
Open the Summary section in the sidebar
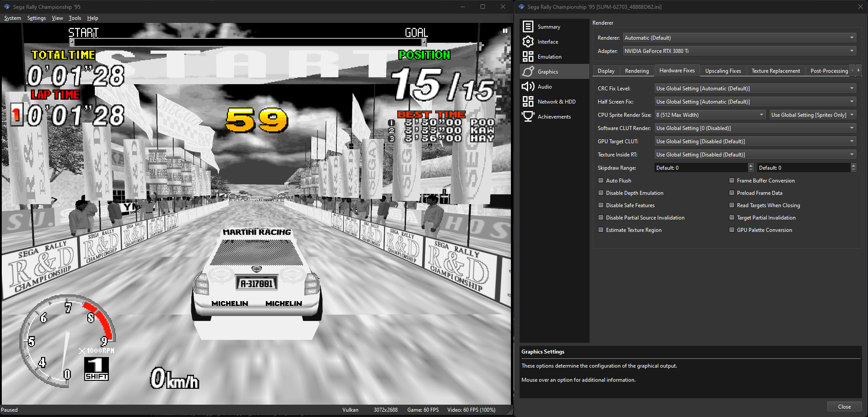coord(548,26)
